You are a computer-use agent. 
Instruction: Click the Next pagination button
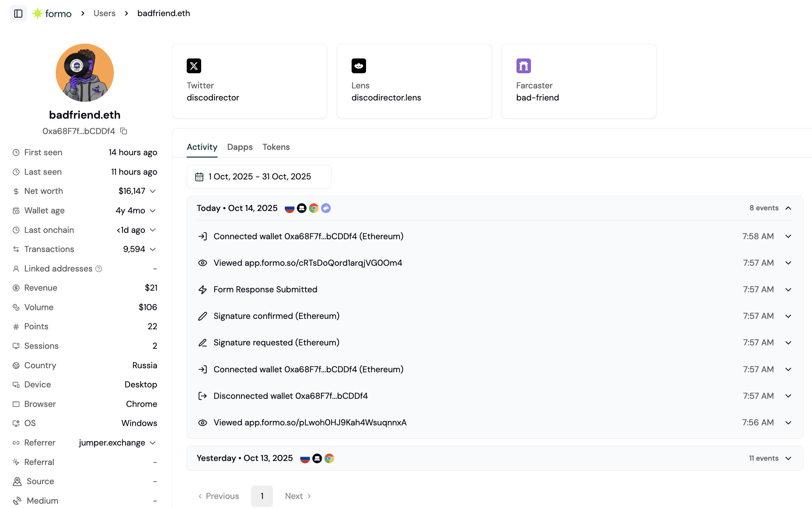point(298,496)
